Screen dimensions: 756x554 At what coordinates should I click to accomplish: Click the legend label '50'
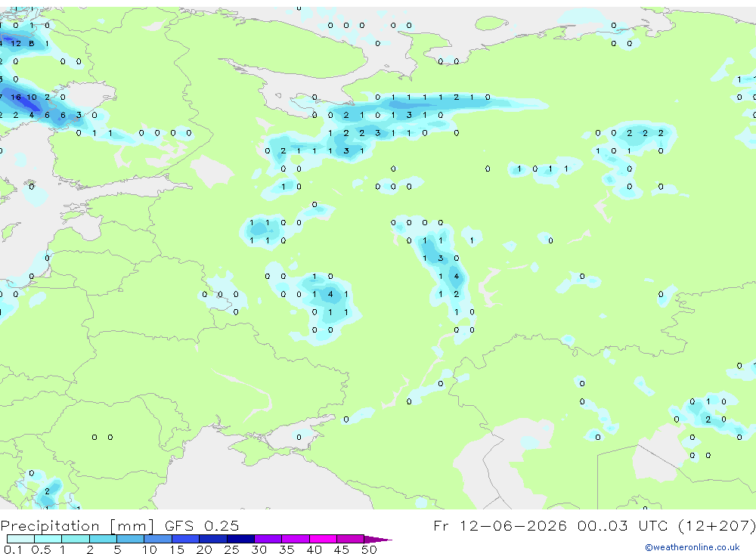coord(369,549)
